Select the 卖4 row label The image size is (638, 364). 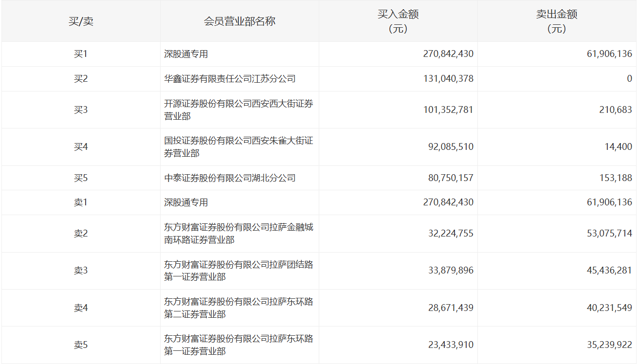click(81, 308)
